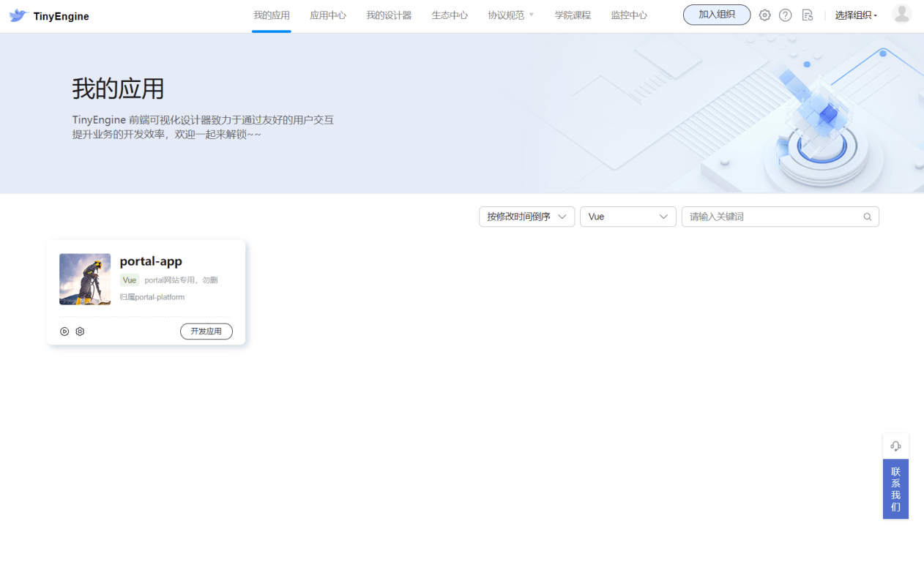
Task: Switch to the 应用中心 tab
Action: tap(327, 13)
